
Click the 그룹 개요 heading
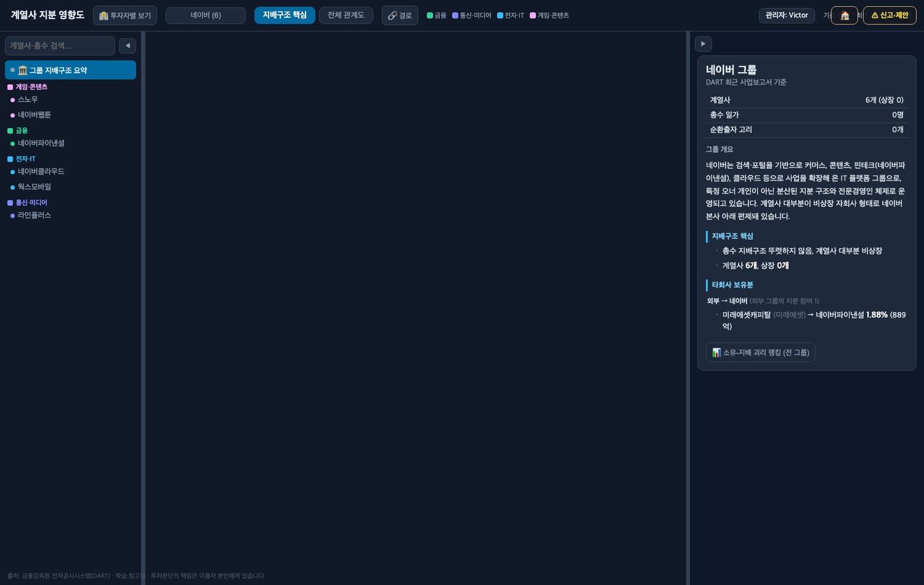click(719, 150)
